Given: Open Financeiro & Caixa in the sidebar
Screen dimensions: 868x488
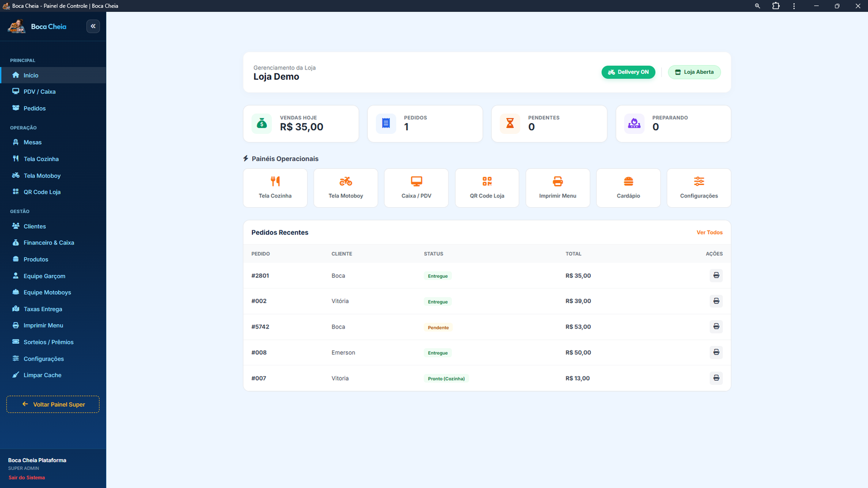Looking at the screenshot, I should (53, 242).
